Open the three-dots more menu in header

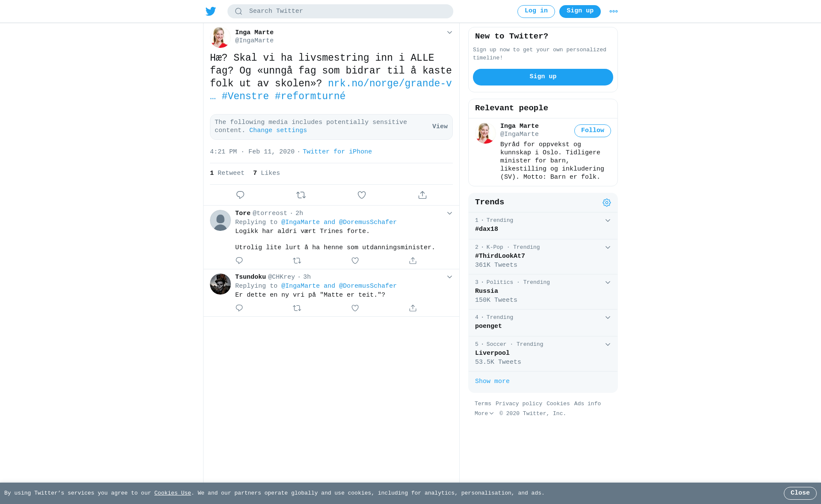[613, 12]
